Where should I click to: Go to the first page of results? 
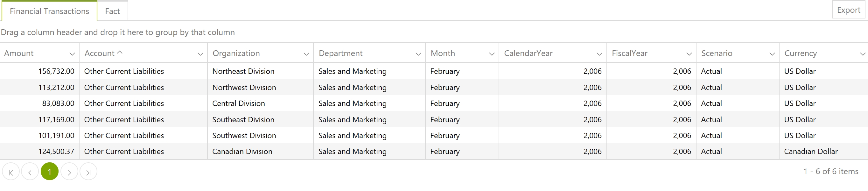(11, 172)
